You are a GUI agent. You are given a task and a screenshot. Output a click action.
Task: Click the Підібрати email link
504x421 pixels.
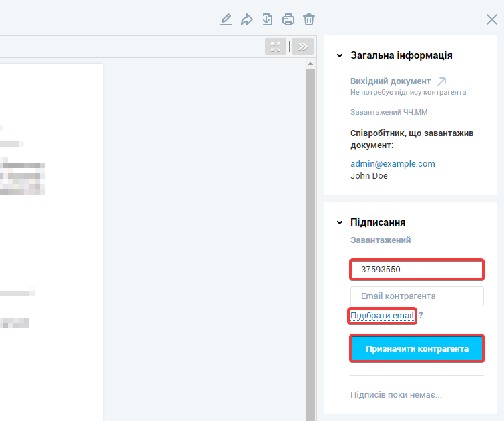(383, 315)
